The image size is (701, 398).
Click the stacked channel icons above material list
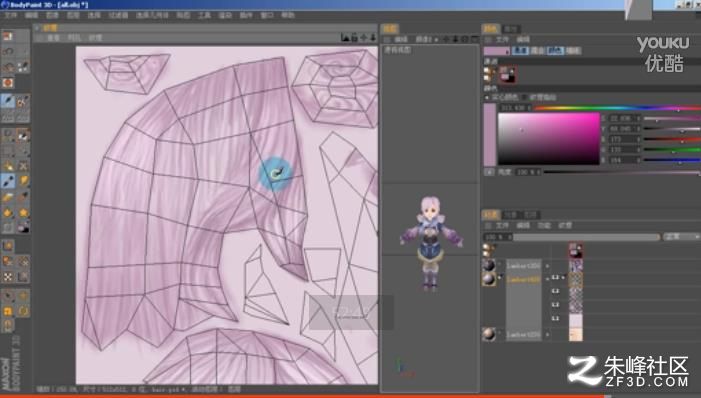coord(488,250)
